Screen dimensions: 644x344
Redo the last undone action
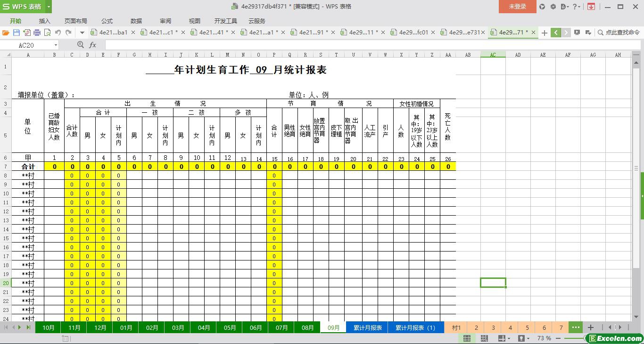pyautogui.click(x=68, y=33)
